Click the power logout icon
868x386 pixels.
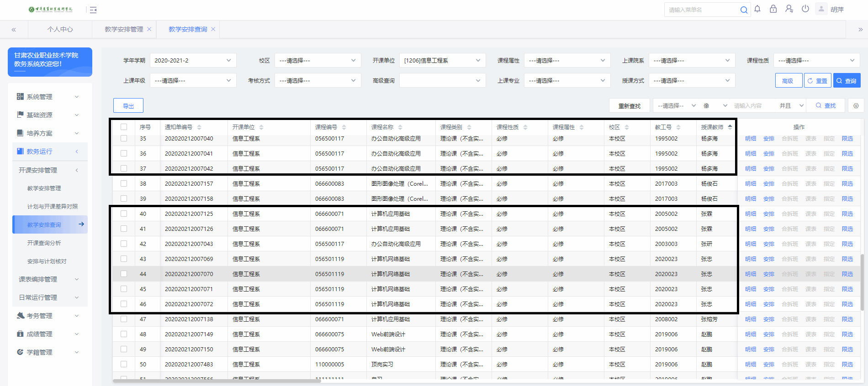tap(805, 9)
